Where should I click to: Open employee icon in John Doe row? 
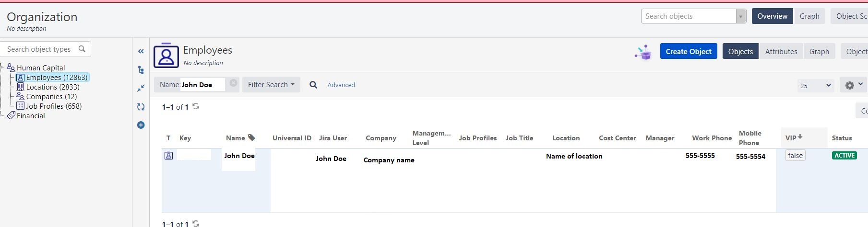168,155
